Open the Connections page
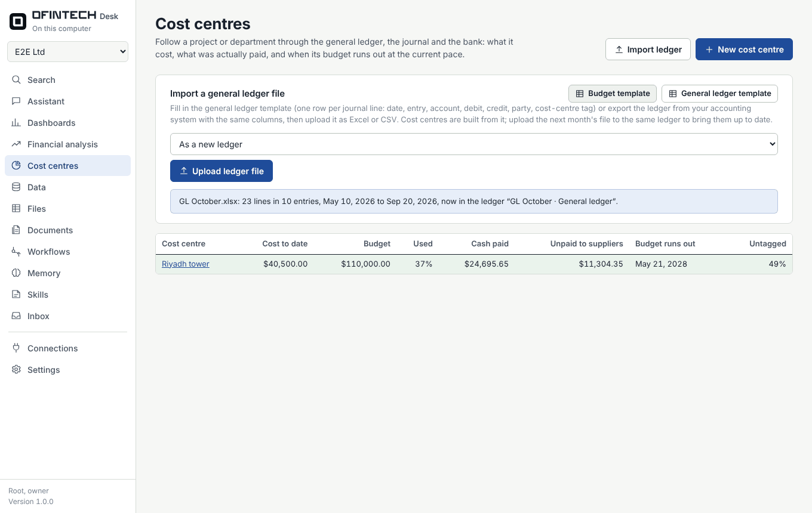812x513 pixels. point(67,348)
